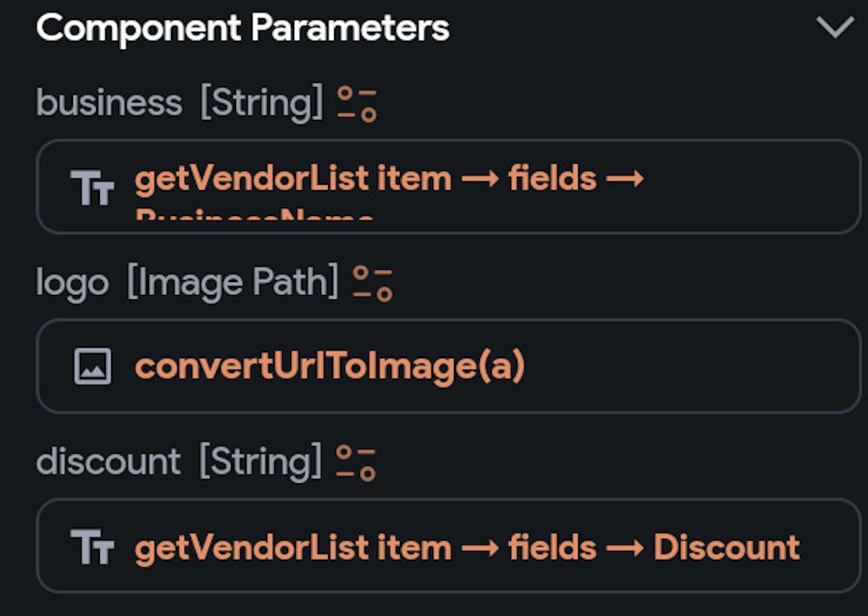Click image icon in logo field
The width and height of the screenshot is (868, 616).
coord(93,366)
